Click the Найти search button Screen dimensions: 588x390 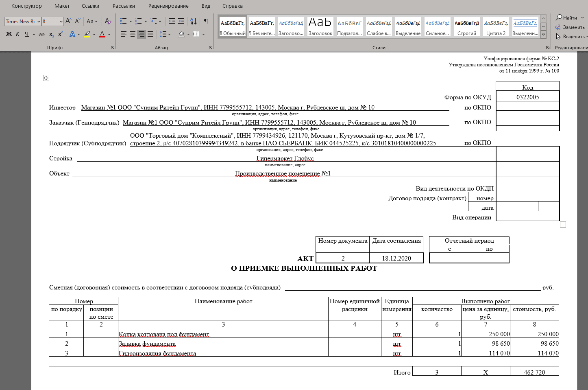566,18
